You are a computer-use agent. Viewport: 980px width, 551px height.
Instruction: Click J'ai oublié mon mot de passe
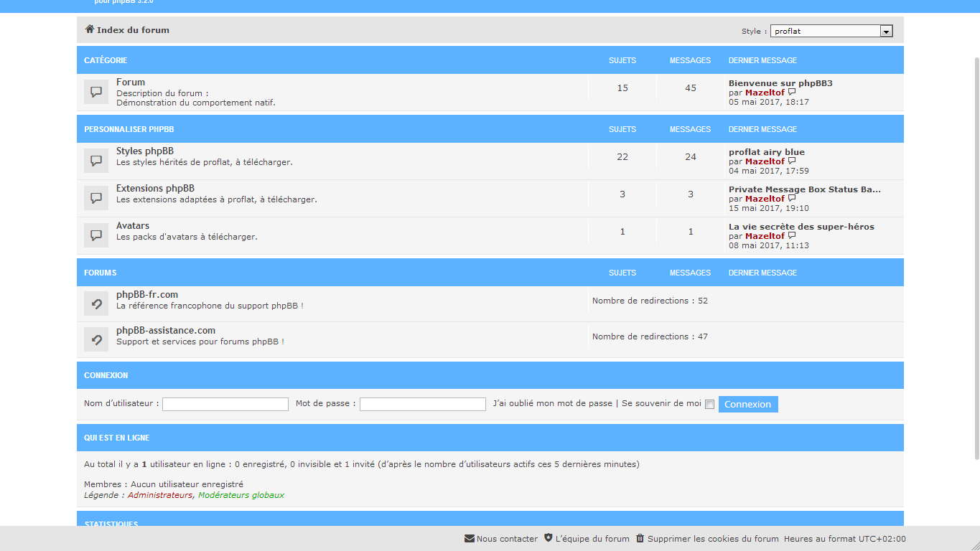[553, 403]
